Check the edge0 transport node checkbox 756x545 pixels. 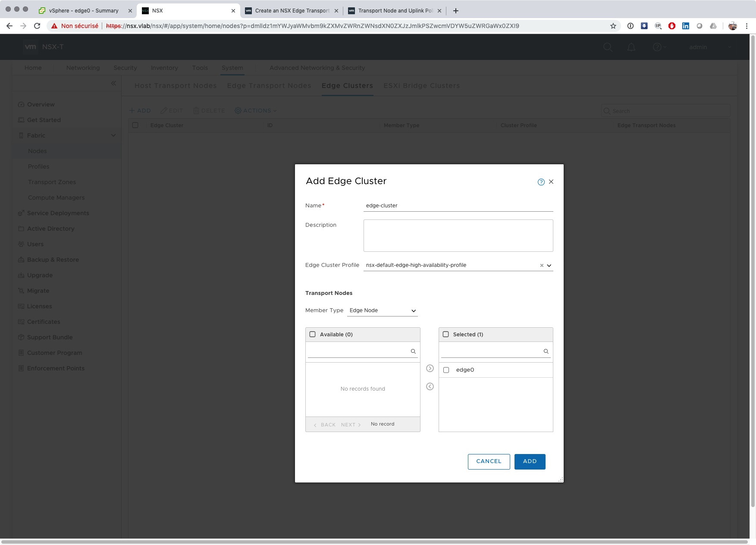pos(446,370)
